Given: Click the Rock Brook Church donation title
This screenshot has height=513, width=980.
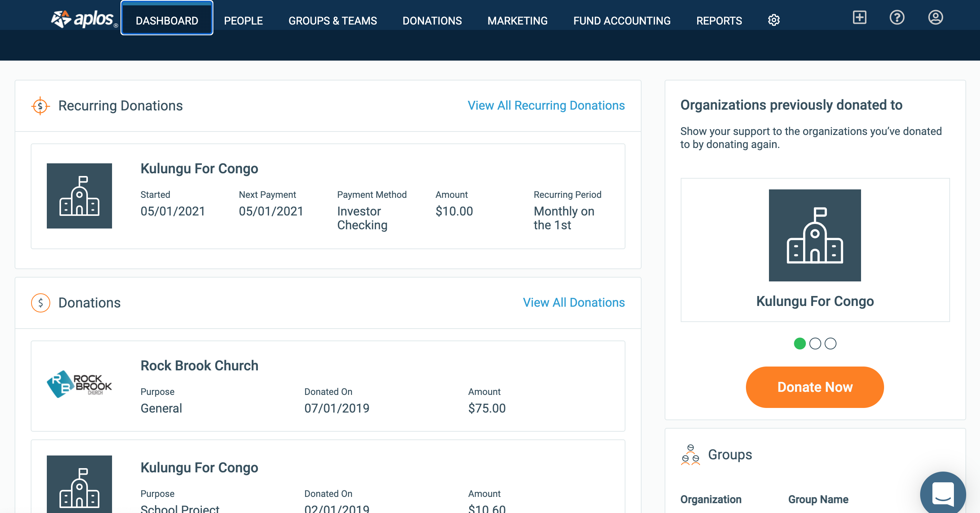Looking at the screenshot, I should click(199, 366).
